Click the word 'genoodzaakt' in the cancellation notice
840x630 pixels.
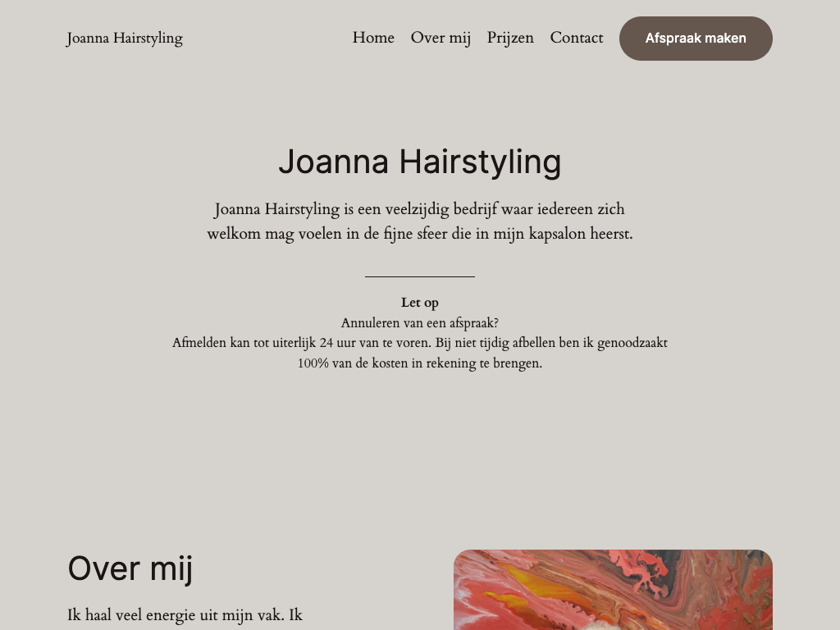632,344
